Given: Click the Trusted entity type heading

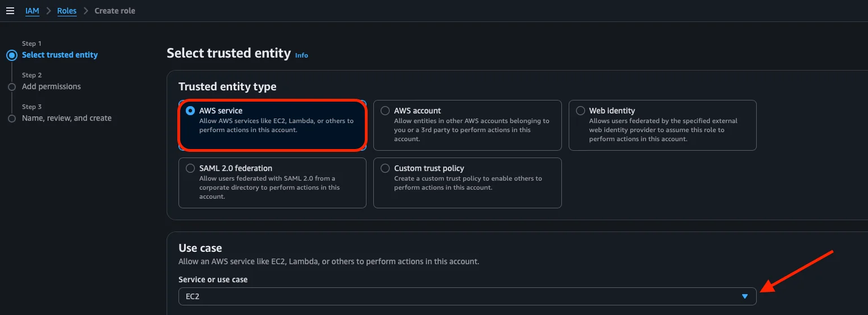Looking at the screenshot, I should 228,86.
